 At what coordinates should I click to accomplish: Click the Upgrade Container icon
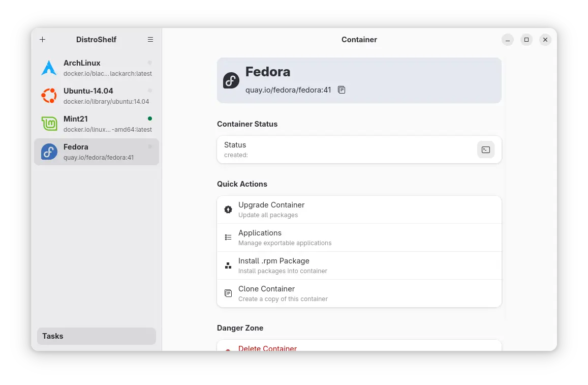click(x=228, y=210)
